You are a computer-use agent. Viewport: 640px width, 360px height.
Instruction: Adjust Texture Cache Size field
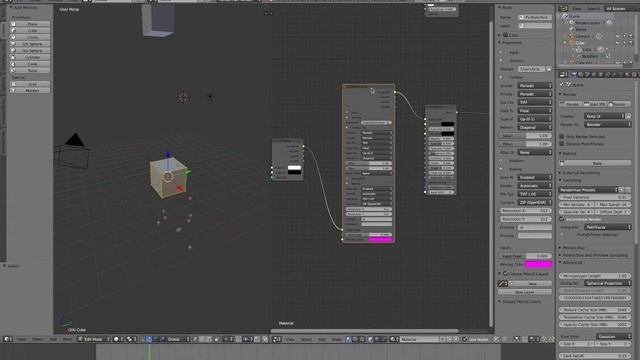(595, 310)
